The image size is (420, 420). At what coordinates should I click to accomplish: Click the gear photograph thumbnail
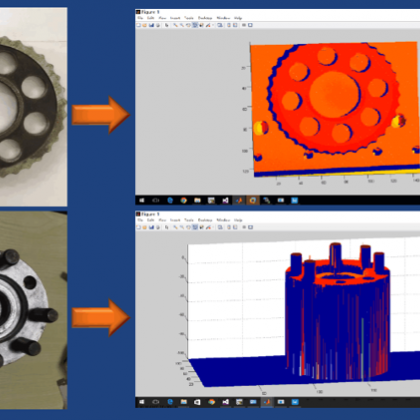point(33,107)
